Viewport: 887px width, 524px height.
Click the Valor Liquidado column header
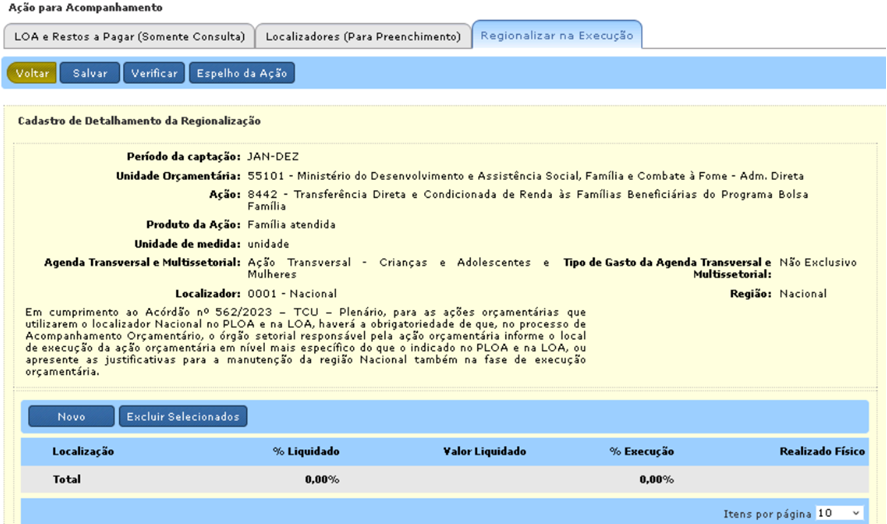pos(484,452)
